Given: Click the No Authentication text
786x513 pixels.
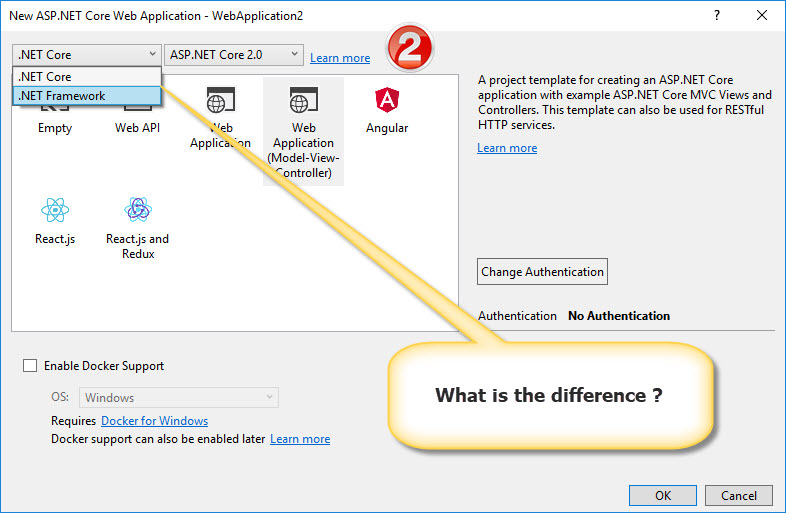Looking at the screenshot, I should (x=619, y=316).
